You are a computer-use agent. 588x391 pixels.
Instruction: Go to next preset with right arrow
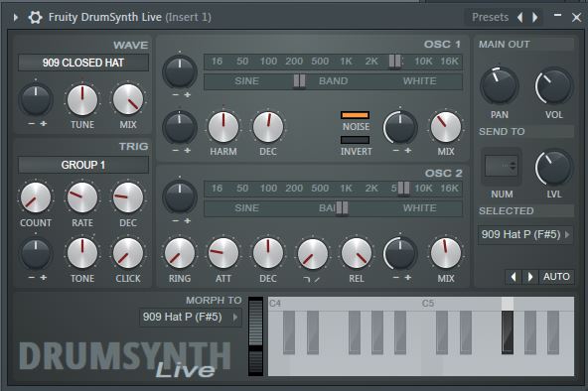tap(535, 17)
